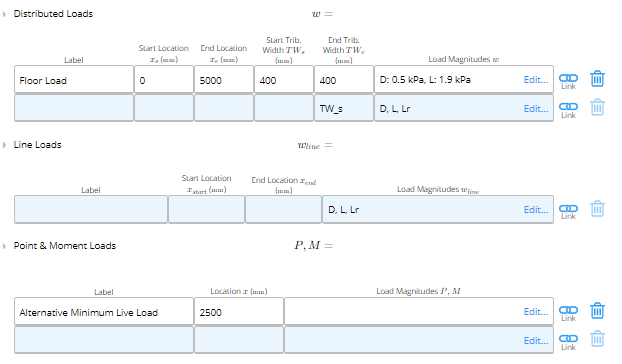Open Edit for the TW_s distributed load magnitudes

[536, 109]
